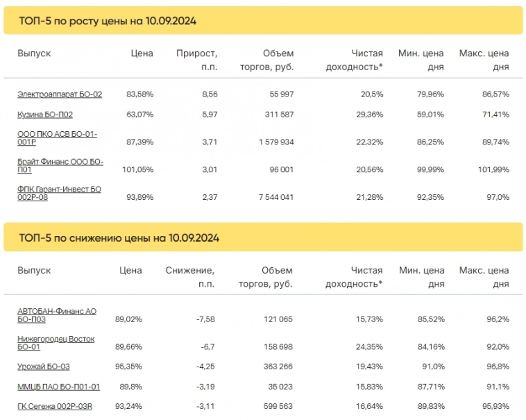Open ФПК Гарант-Инвест БО 002Р-08 link
Image resolution: width=526 pixels, height=420 pixels.
click(x=59, y=192)
